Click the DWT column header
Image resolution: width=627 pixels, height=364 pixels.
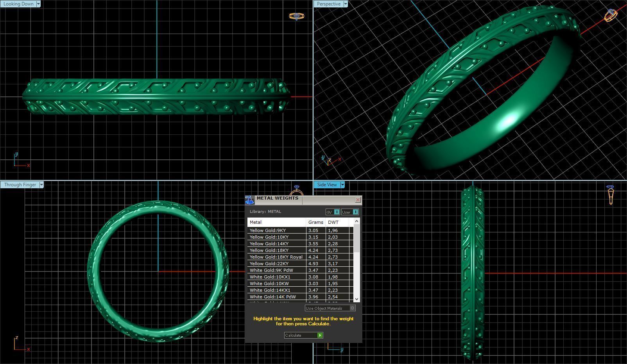337,222
